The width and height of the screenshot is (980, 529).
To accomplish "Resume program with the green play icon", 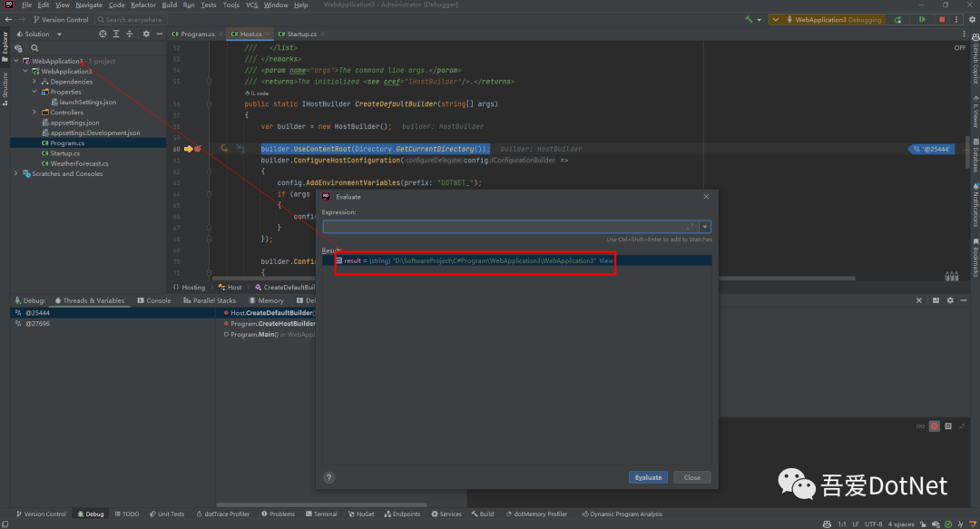I will point(922,19).
